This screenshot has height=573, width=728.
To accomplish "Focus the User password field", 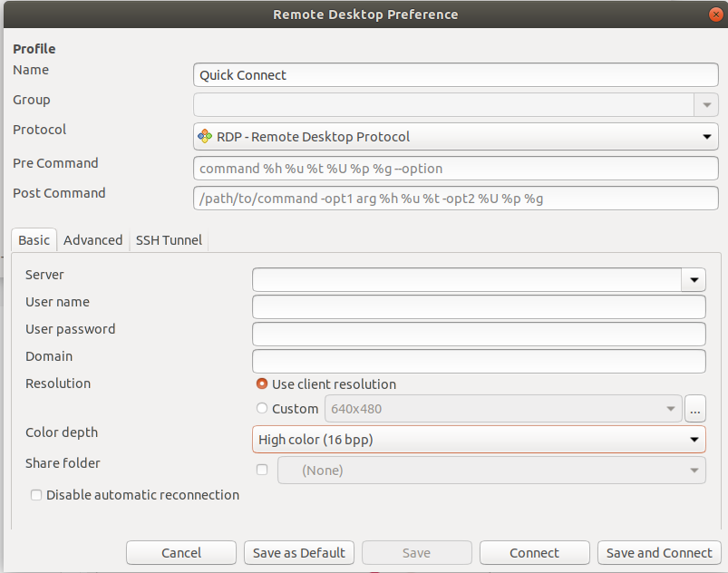I will (x=479, y=335).
